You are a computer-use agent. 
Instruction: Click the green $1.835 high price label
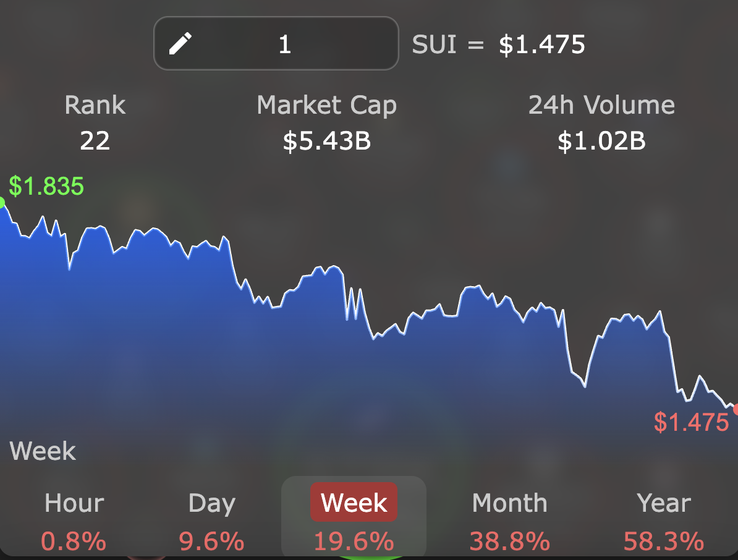46,186
